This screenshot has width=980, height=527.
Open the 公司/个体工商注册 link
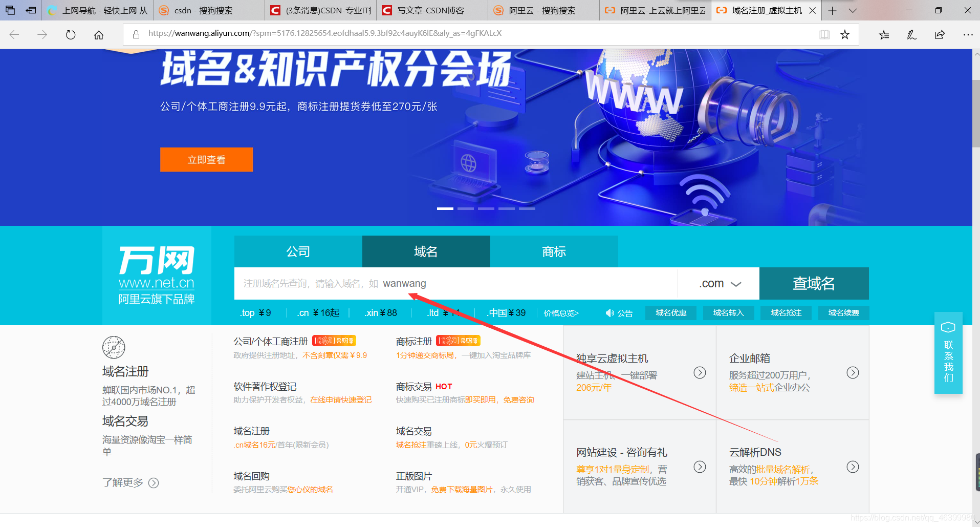(x=270, y=341)
